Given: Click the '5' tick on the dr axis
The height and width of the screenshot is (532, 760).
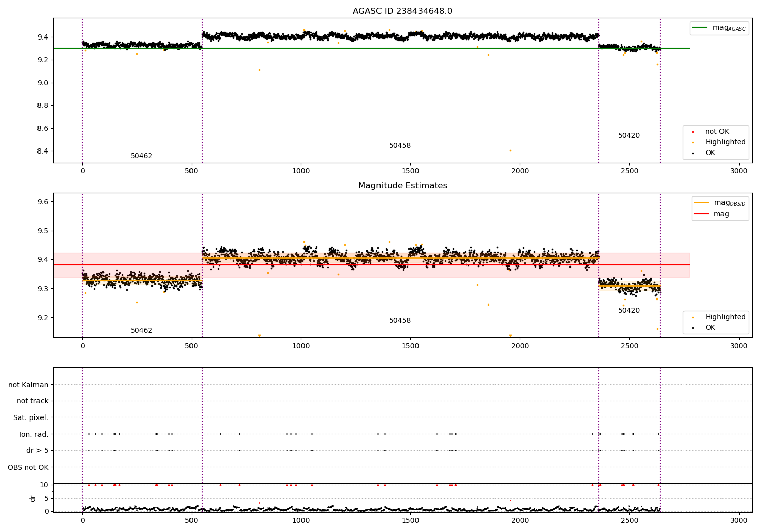Looking at the screenshot, I should (47, 499).
